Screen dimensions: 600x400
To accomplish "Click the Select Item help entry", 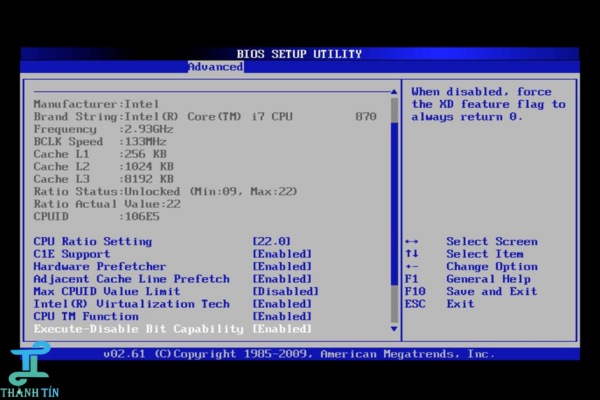I will [465, 254].
